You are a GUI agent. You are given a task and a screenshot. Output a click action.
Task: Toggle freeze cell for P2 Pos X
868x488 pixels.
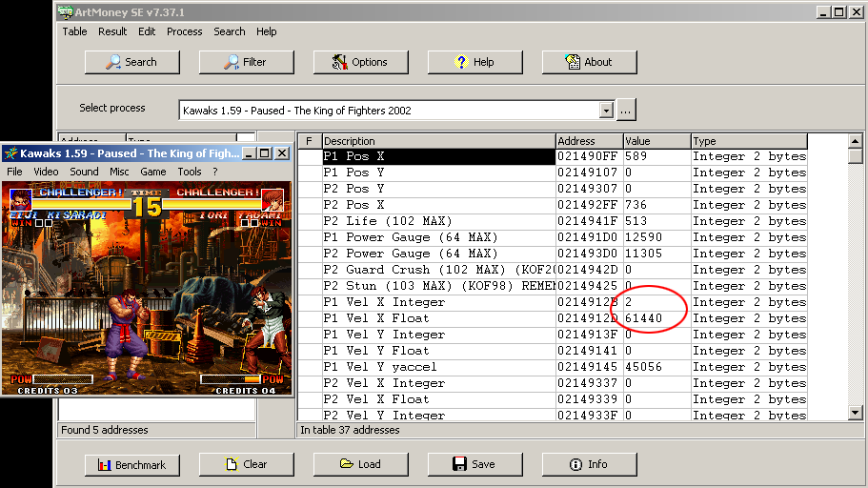(310, 205)
